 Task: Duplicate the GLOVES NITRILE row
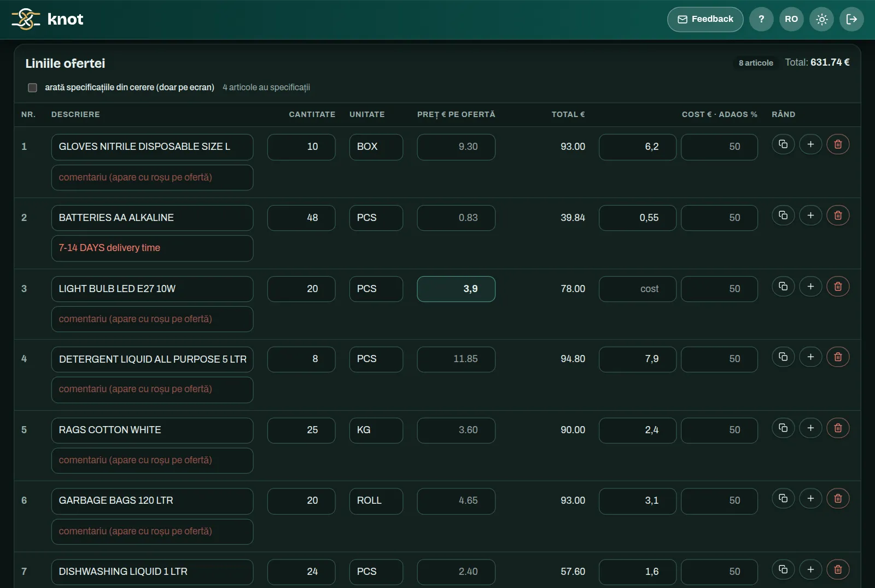pyautogui.click(x=783, y=144)
